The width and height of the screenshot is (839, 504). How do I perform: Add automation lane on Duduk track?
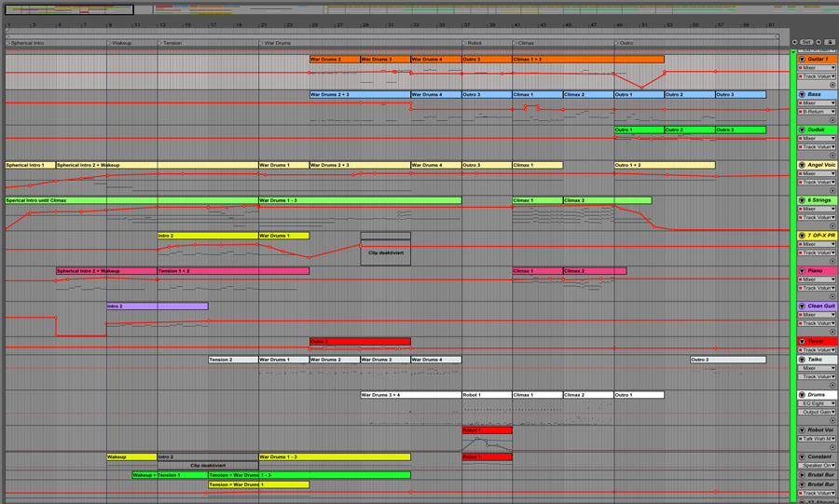coord(832,156)
